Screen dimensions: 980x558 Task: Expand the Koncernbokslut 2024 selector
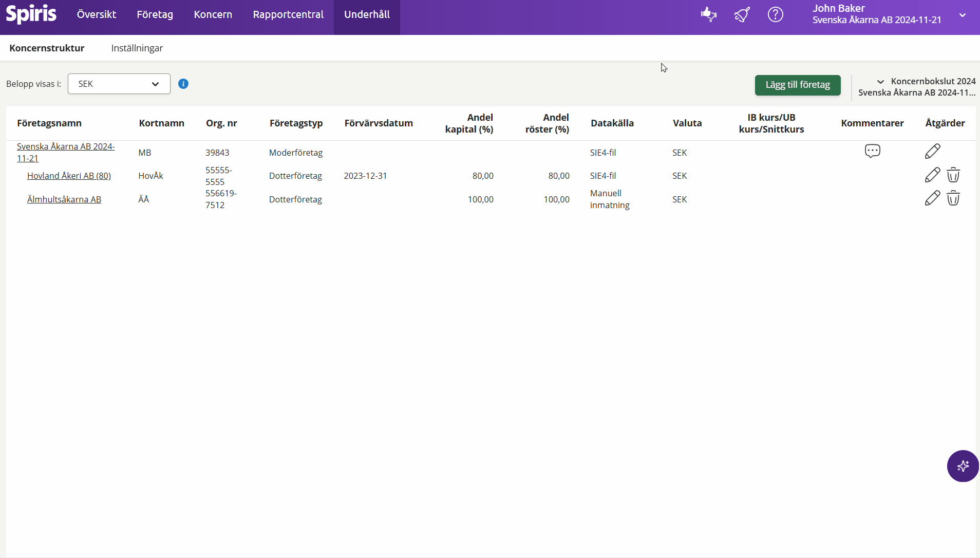(x=880, y=82)
